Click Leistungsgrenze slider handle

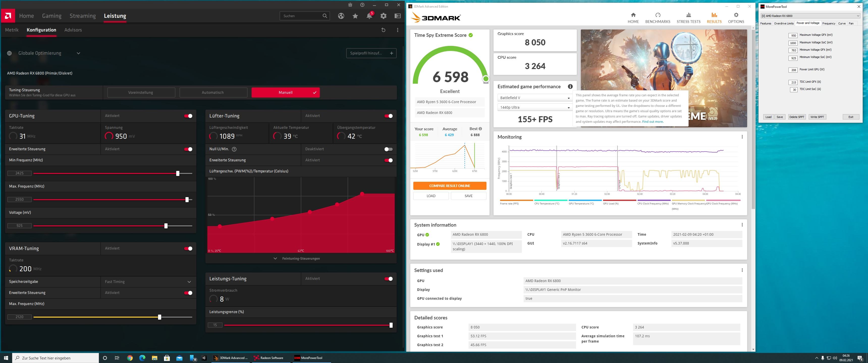pyautogui.click(x=391, y=325)
